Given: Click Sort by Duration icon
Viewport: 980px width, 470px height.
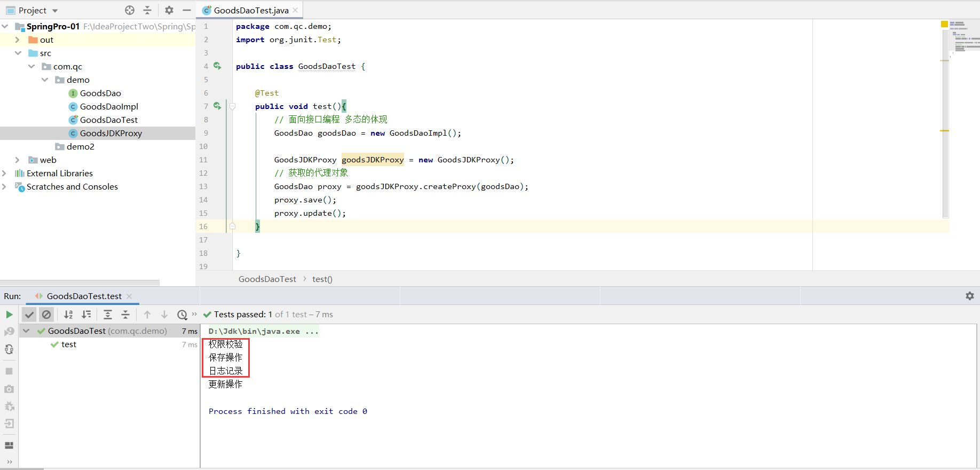Looking at the screenshot, I should (86, 315).
